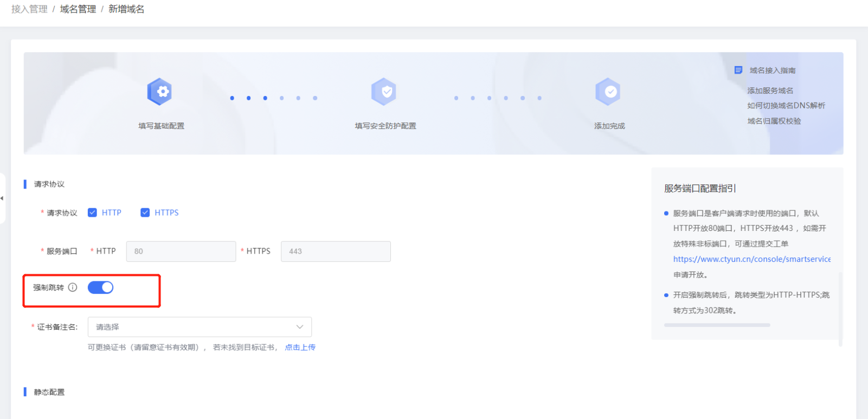Click the checkmark icon for 添加完成 step
Viewport: 868px width, 419px height.
(x=608, y=92)
